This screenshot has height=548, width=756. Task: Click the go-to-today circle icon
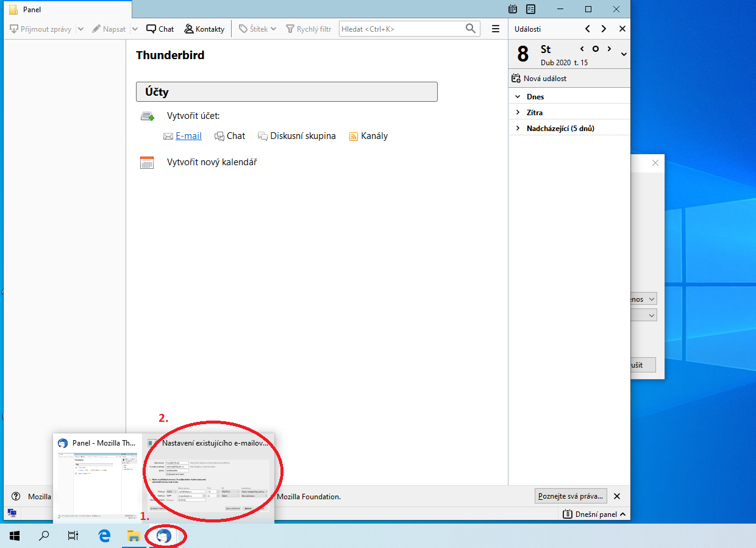coord(596,49)
